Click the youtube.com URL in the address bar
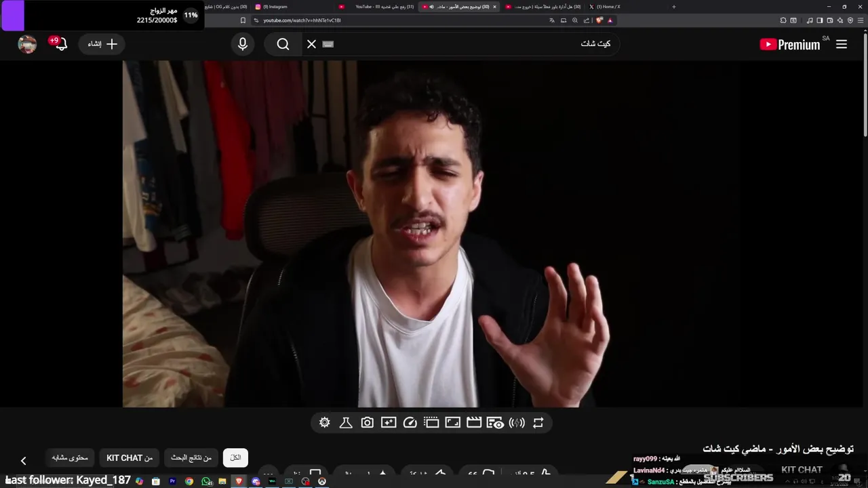Image resolution: width=868 pixels, height=488 pixels. tap(302, 20)
